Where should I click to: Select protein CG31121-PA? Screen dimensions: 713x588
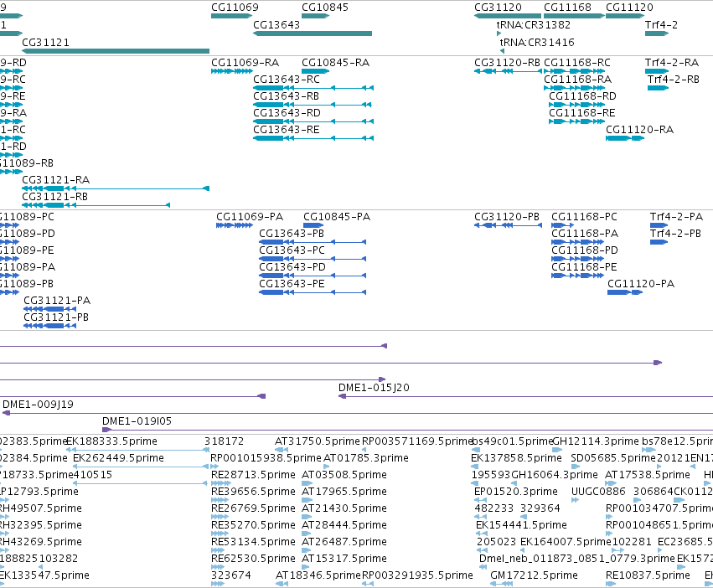[57, 301]
